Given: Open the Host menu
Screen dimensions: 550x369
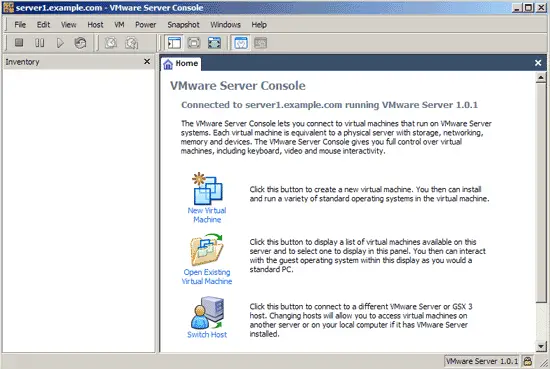Looking at the screenshot, I should pyautogui.click(x=95, y=25).
